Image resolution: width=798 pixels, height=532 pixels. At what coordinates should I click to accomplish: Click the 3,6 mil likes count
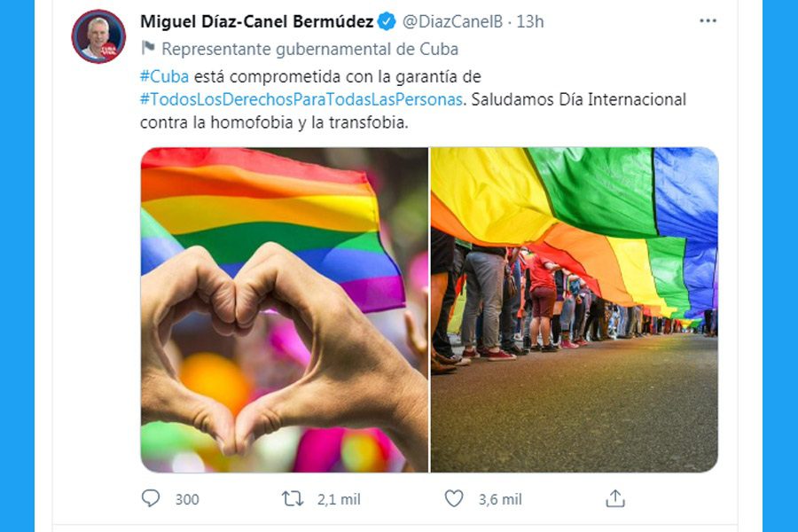tap(500, 499)
